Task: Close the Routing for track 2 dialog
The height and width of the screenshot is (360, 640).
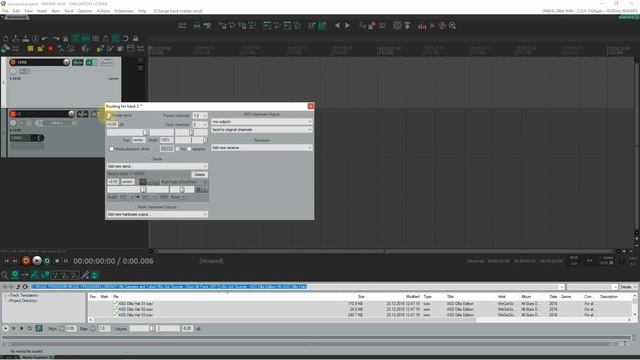Action: 311,106
